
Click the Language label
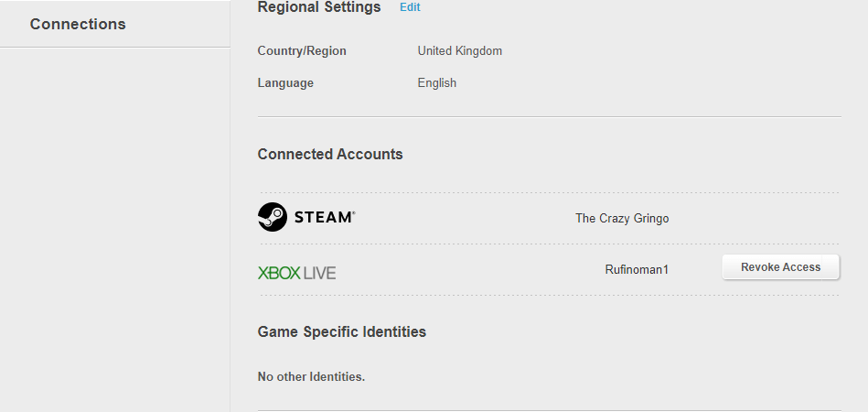pyautogui.click(x=285, y=83)
